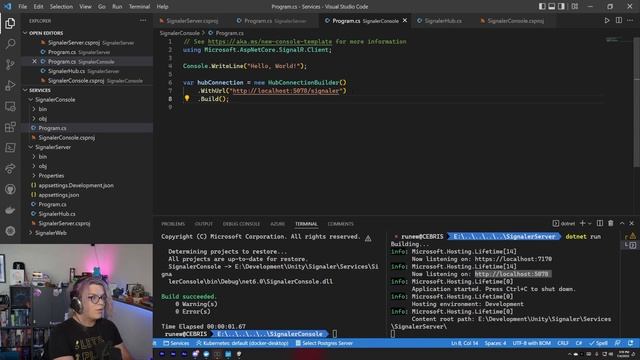Close Program.cs SignalerConsole in Open Editors
This screenshot has height=360, width=640.
[x=34, y=61]
